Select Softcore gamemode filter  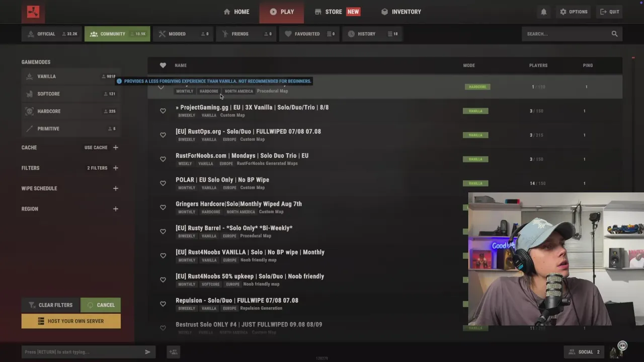click(x=70, y=94)
